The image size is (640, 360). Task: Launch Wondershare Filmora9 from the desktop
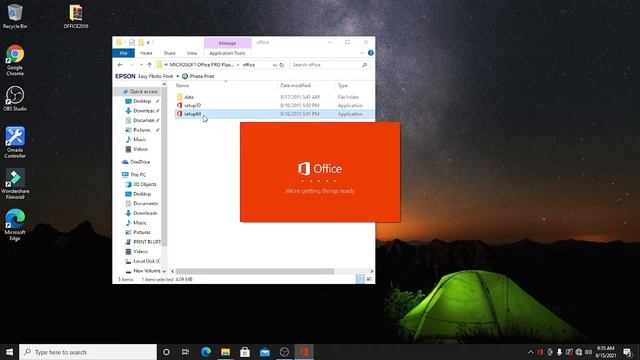[x=15, y=184]
